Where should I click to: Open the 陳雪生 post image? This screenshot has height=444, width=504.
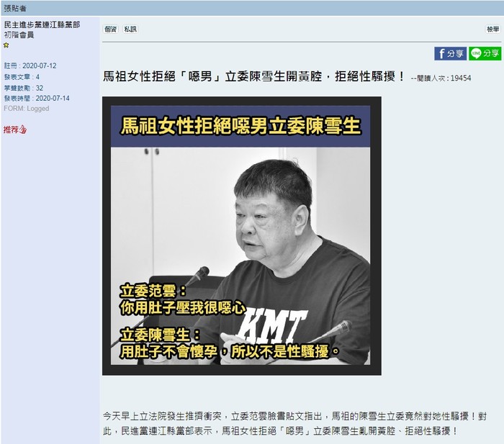pyautogui.click(x=242, y=236)
